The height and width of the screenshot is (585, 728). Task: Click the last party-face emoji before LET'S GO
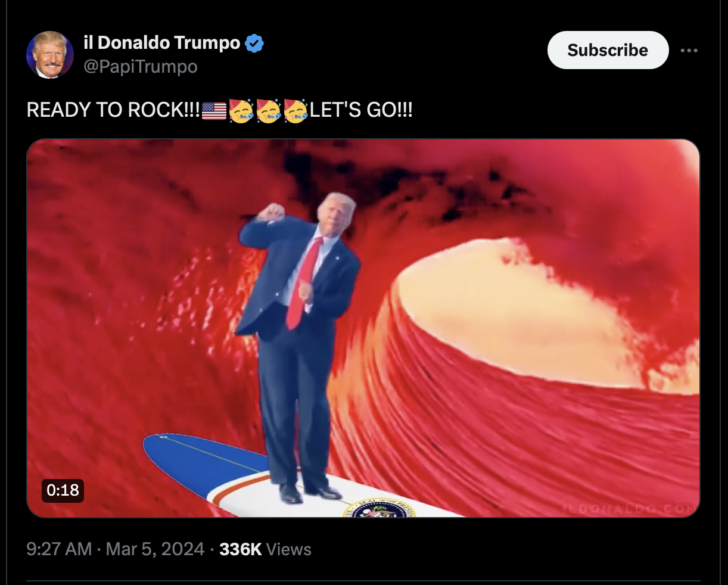296,111
